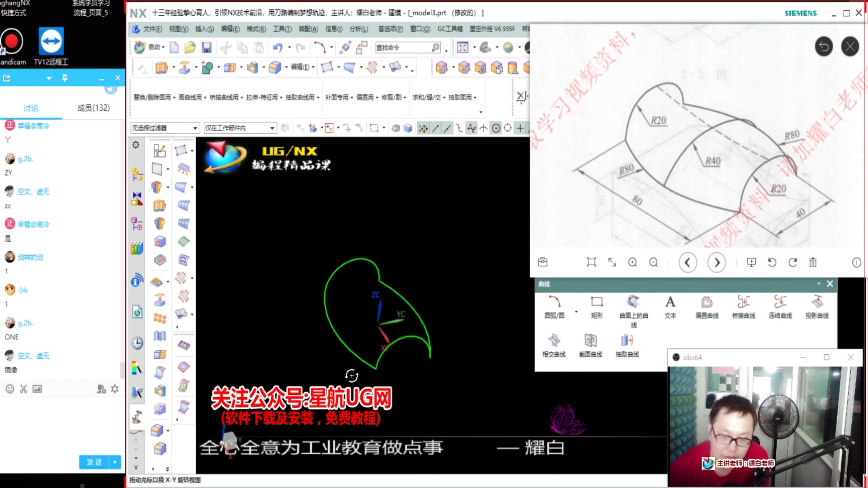Open the 插入(S) menu

204,29
